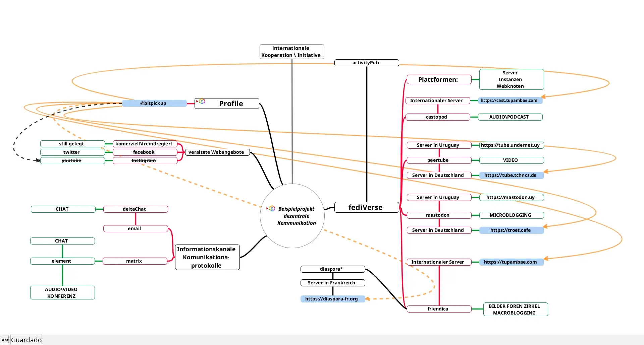The height and width of the screenshot is (345, 644).
Task: Select the Informationskanäle Komunikationsprotokolle node
Action: (x=206, y=257)
